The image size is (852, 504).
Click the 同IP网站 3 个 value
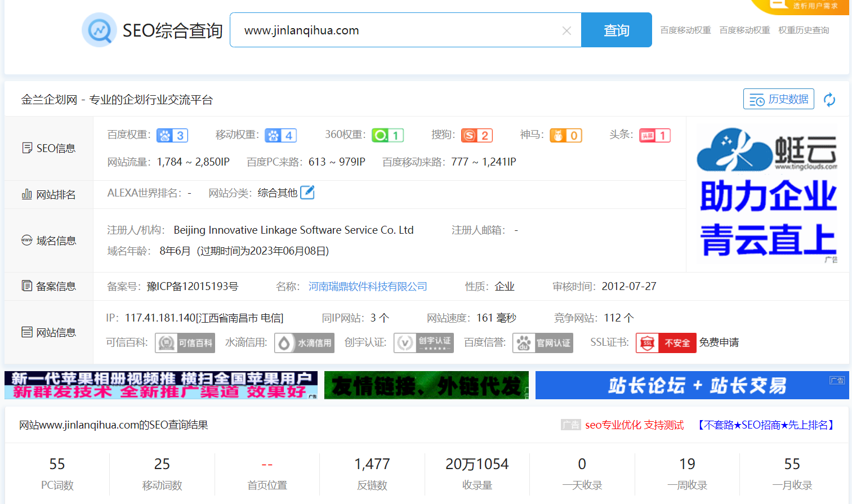click(380, 318)
